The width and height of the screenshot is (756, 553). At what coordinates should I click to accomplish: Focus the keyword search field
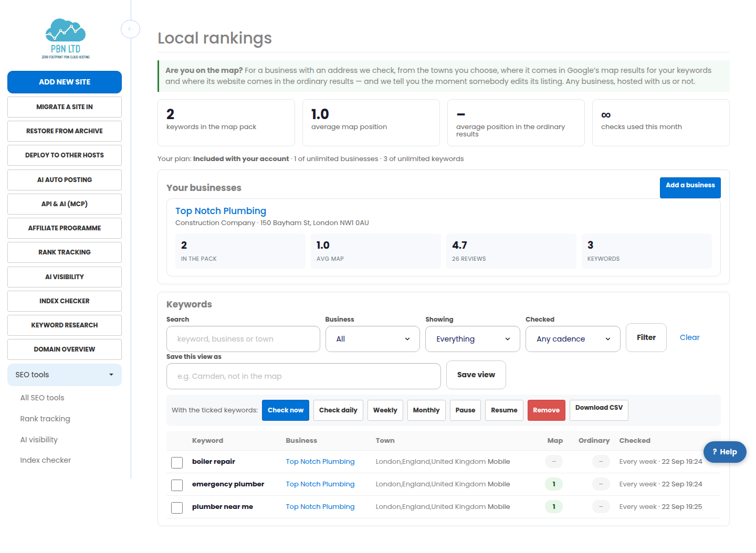pyautogui.click(x=243, y=339)
